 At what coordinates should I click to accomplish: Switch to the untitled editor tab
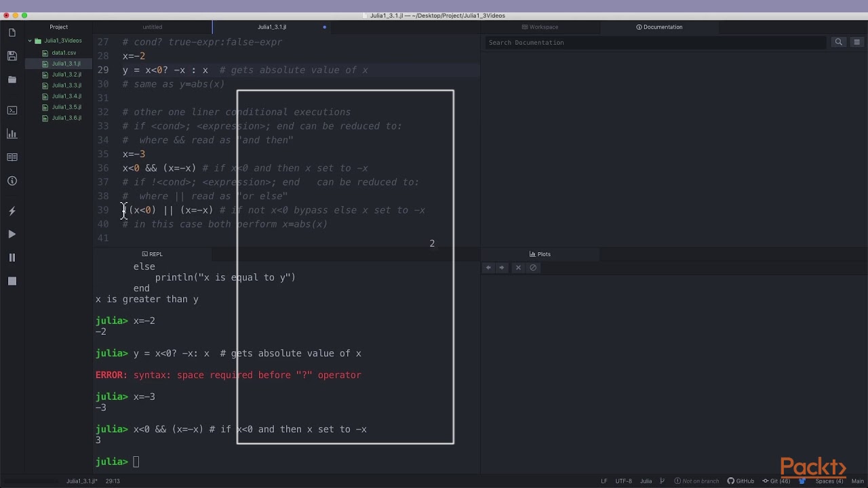click(x=153, y=27)
